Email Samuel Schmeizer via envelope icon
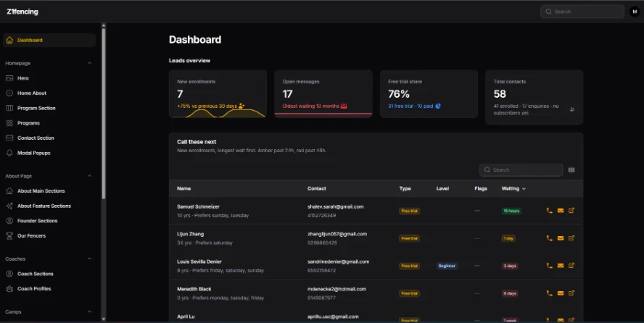 [560, 211]
